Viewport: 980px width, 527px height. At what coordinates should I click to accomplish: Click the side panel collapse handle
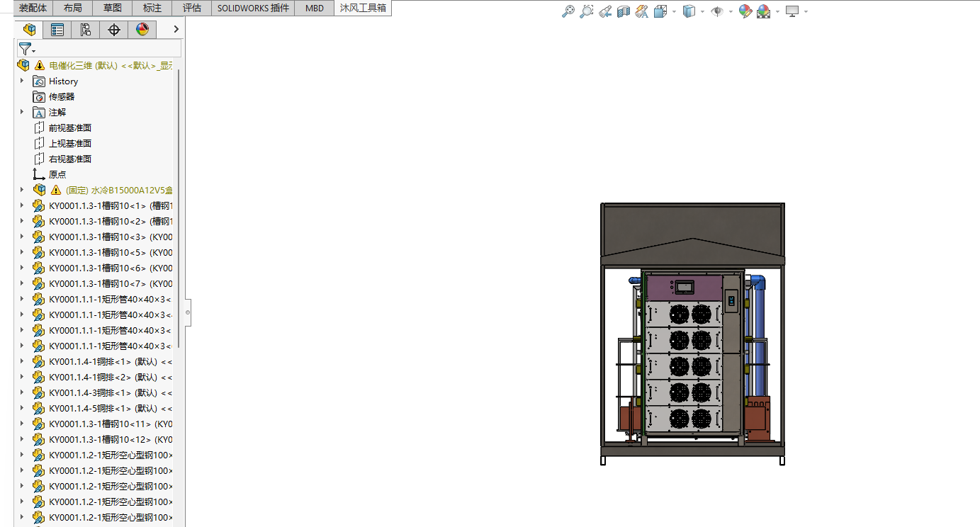coord(188,312)
